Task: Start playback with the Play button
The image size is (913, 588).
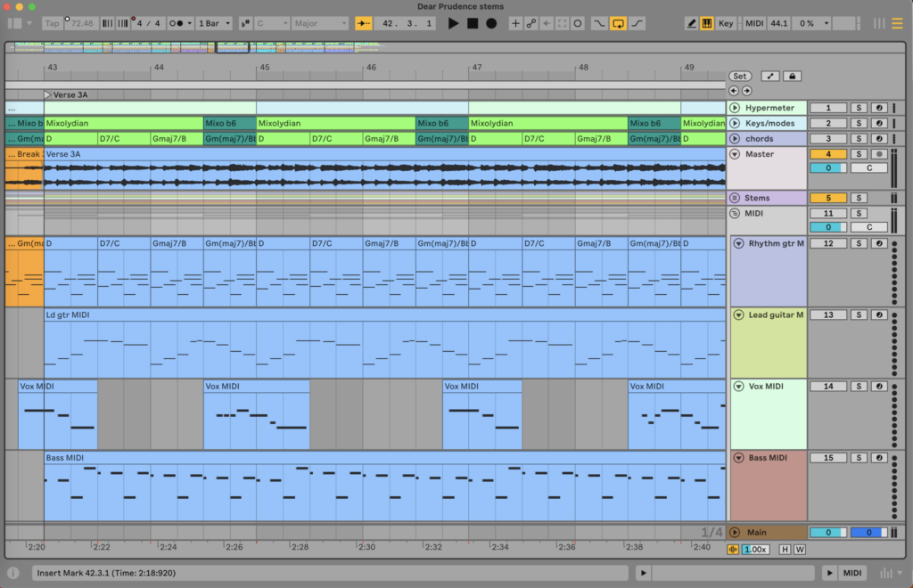Action: pyautogui.click(x=453, y=23)
